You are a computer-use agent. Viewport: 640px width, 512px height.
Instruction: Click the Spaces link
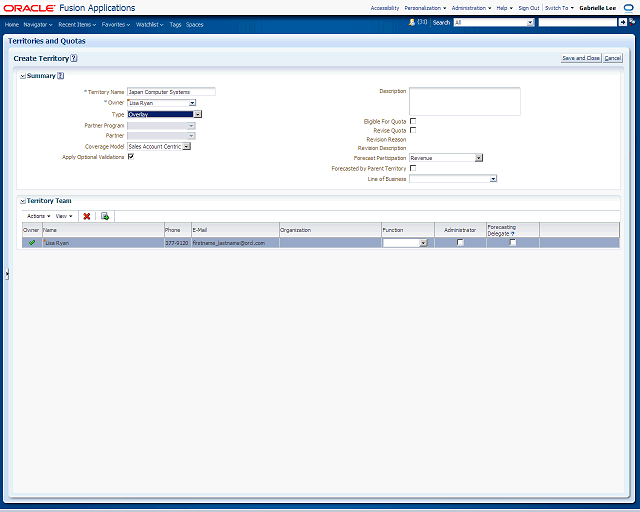194,24
